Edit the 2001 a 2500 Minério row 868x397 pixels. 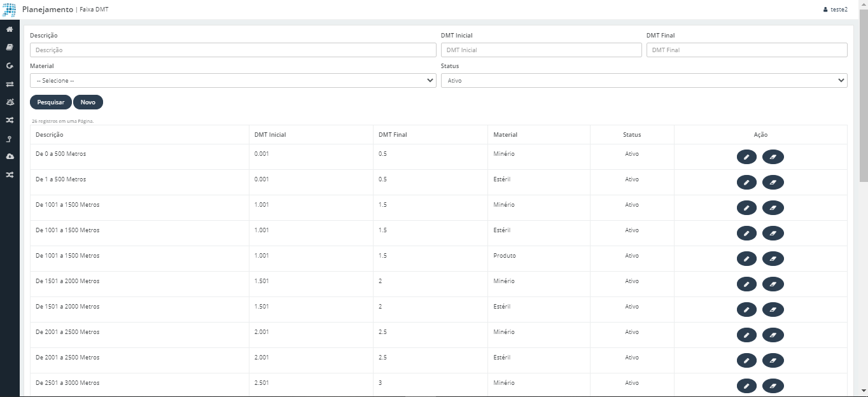pos(746,335)
